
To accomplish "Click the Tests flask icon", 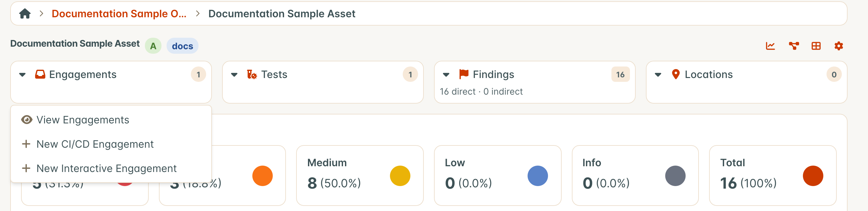I will click(252, 74).
